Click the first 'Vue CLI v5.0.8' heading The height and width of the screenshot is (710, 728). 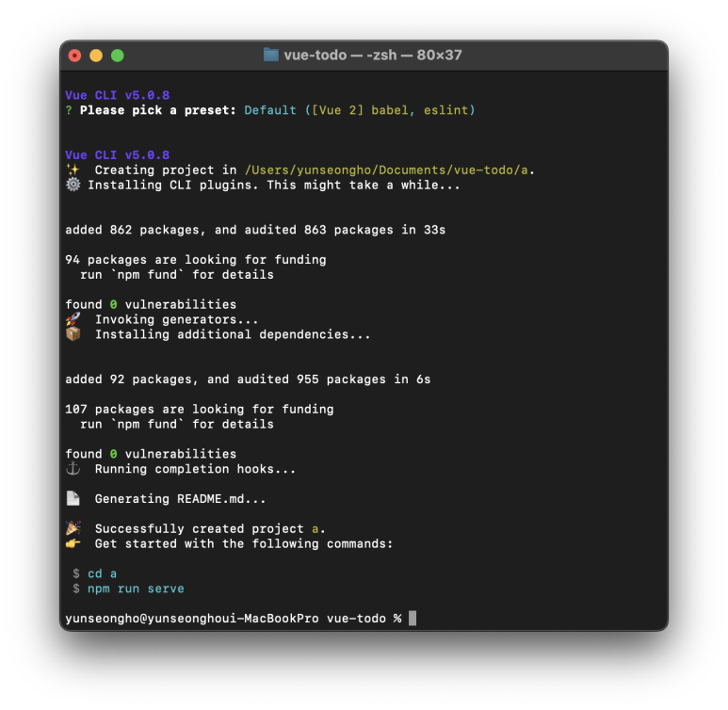[x=118, y=95]
